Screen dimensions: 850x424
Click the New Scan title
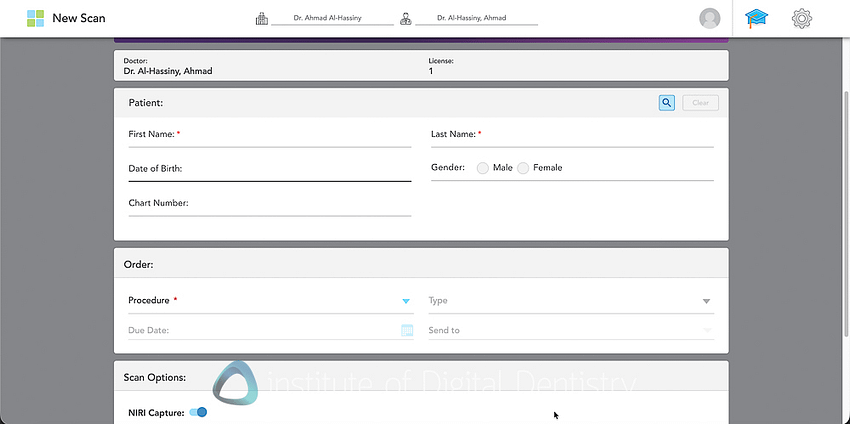(79, 18)
